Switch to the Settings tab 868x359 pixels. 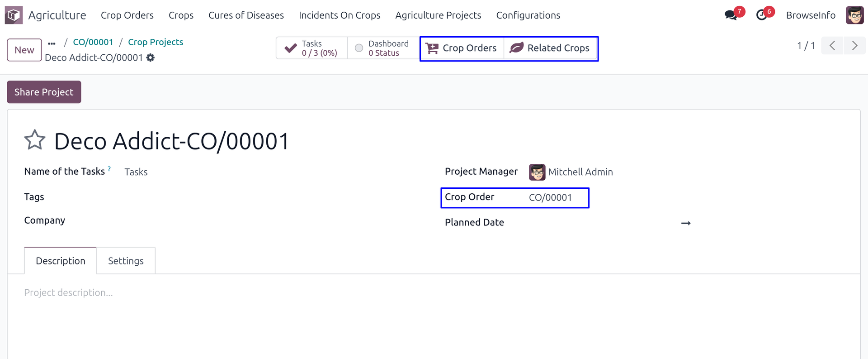pyautogui.click(x=126, y=261)
